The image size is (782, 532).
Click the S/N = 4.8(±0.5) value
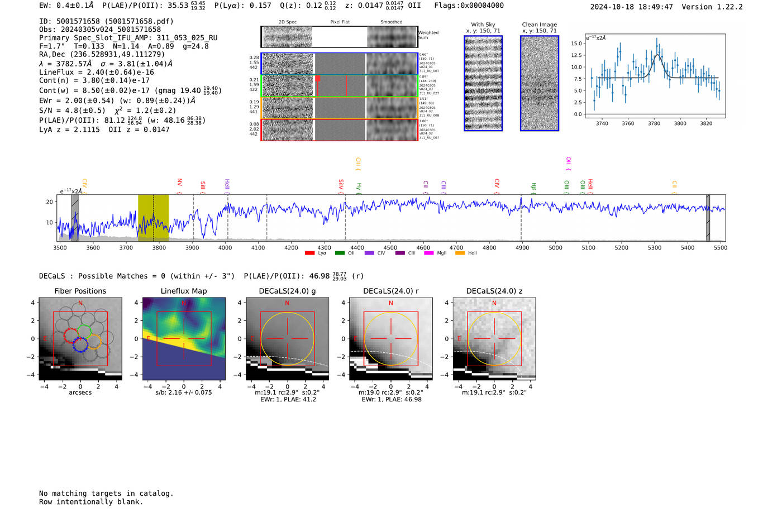(x=72, y=111)
